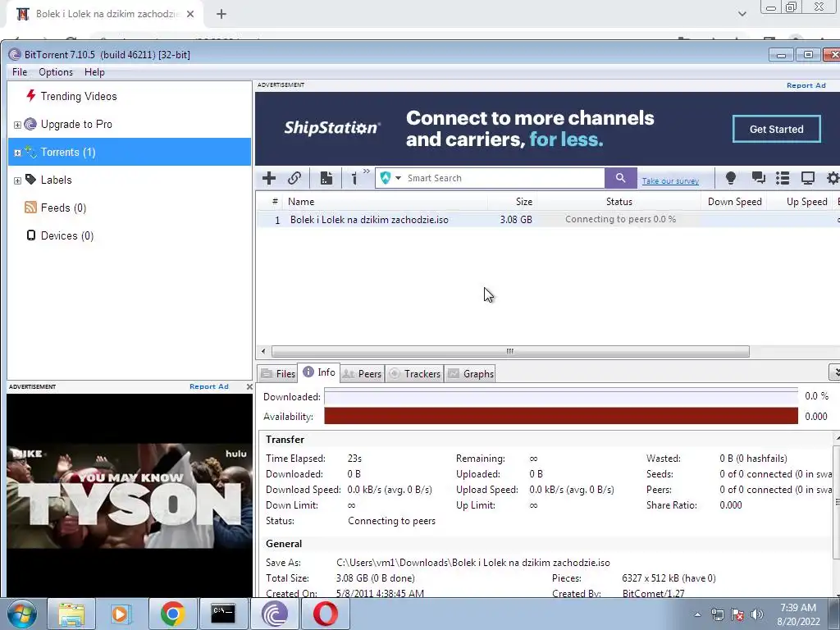Open BitTorrent from the taskbar
840x630 pixels.
[x=274, y=614]
